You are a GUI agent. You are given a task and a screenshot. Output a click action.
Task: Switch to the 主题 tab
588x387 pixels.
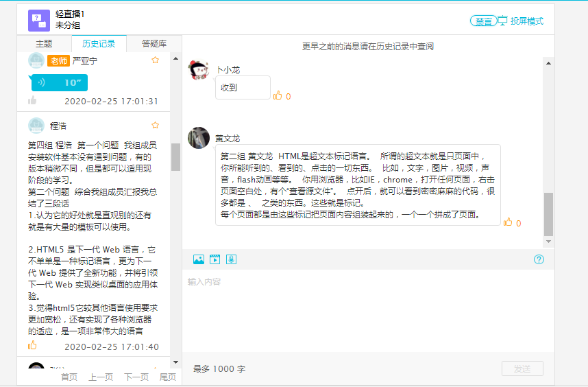(44, 44)
